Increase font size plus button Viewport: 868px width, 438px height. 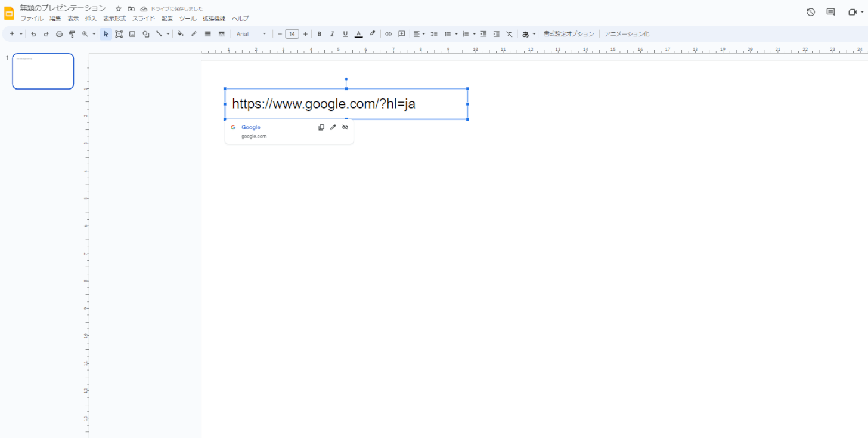(305, 34)
